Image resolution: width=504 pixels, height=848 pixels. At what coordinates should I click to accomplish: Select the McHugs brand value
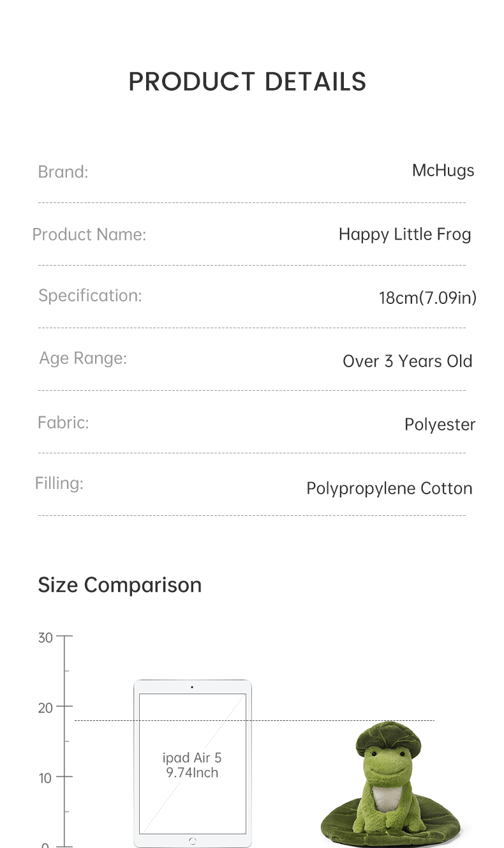click(x=443, y=170)
